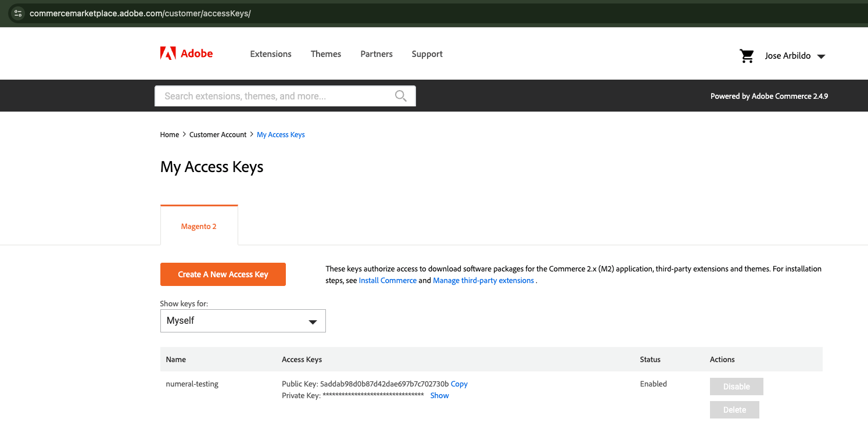Click the masked private key asterisks
Image resolution: width=868 pixels, height=440 pixels.
click(373, 395)
